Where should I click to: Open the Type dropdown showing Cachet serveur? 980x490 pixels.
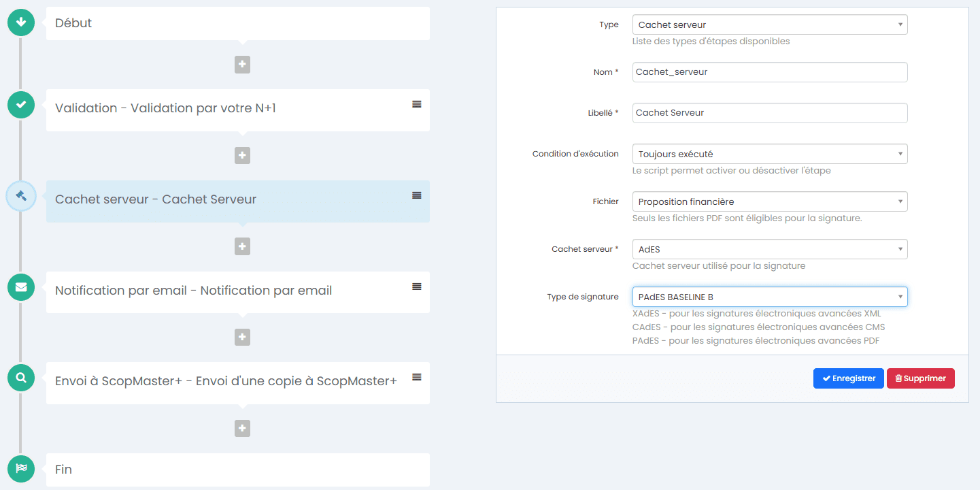(769, 24)
